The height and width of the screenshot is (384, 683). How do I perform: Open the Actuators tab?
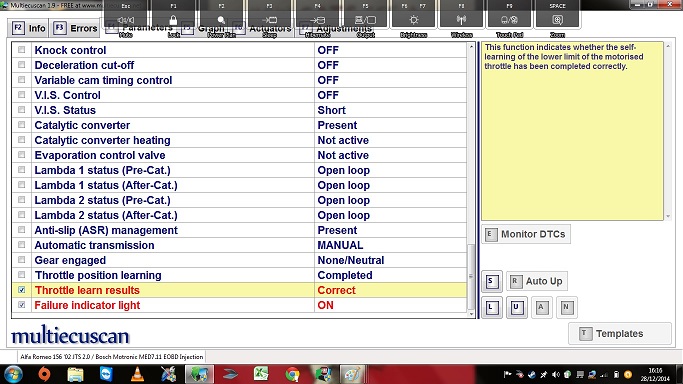coord(263,28)
